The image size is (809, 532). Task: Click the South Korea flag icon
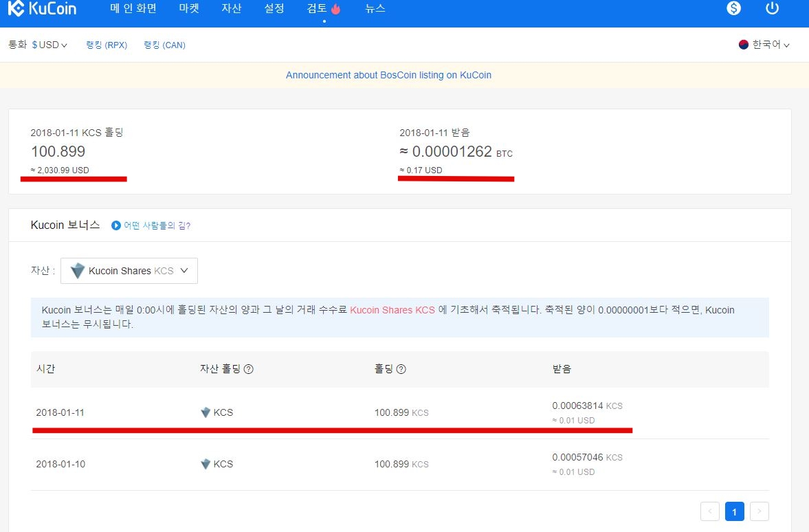(744, 45)
